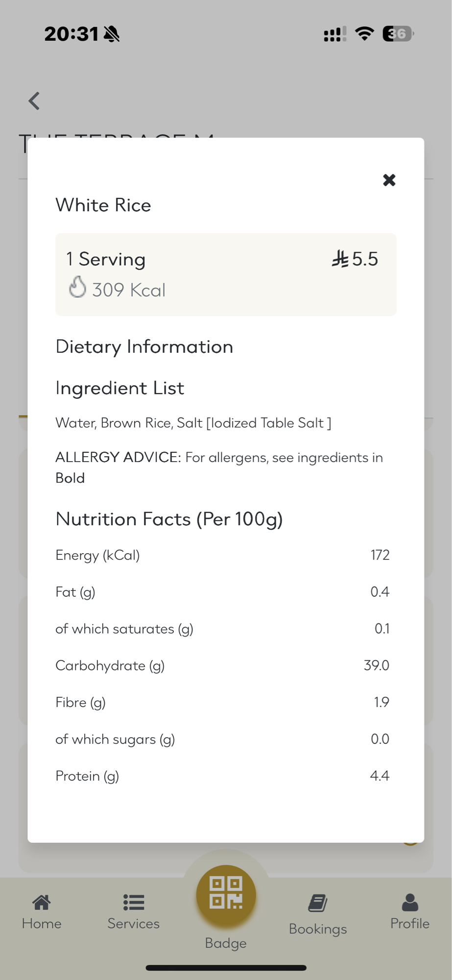Screen dimensions: 452x980
Task: Tap the Protein (g) row
Action: pyautogui.click(x=222, y=776)
